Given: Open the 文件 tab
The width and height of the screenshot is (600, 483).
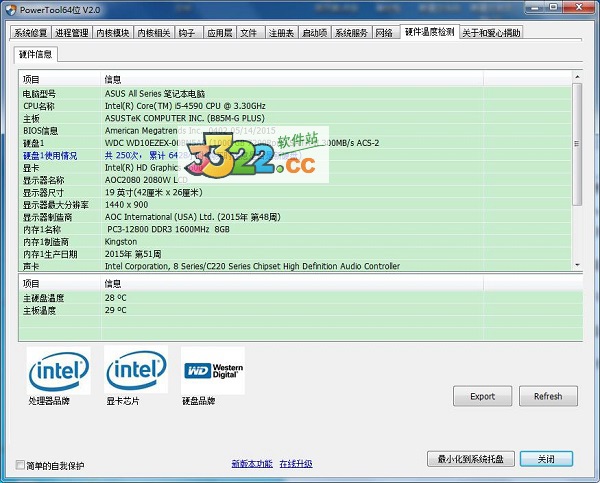Looking at the screenshot, I should (x=250, y=33).
